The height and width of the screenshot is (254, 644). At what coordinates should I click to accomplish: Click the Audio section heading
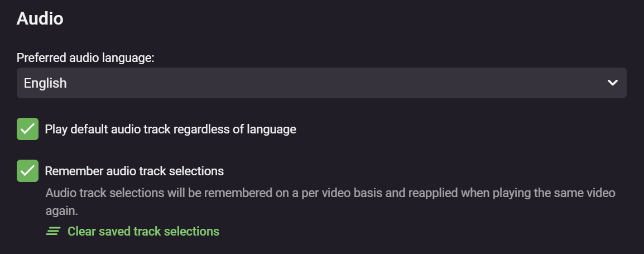click(x=40, y=18)
